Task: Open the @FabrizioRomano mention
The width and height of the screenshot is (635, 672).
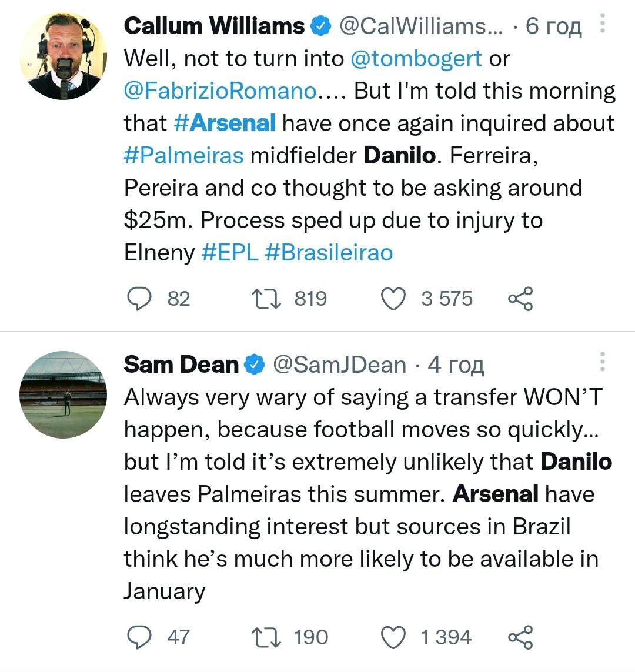Action: [x=220, y=91]
